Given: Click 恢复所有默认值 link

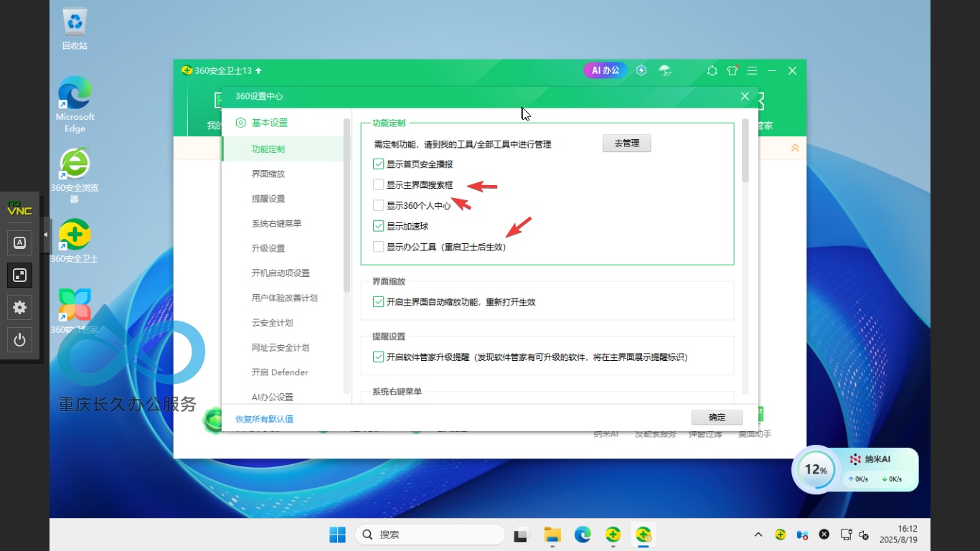Looking at the screenshot, I should click(264, 419).
